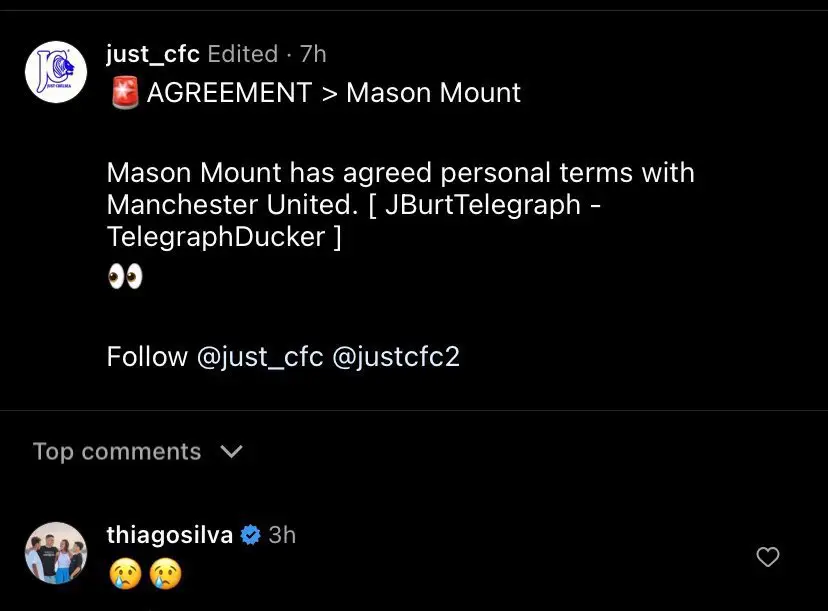Visit the thiagosilva username link
Screen dimensions: 828x611
[170, 535]
